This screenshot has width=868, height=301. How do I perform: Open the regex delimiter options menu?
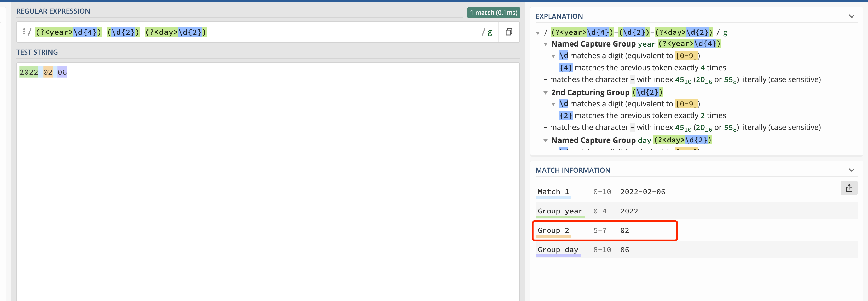tap(24, 32)
